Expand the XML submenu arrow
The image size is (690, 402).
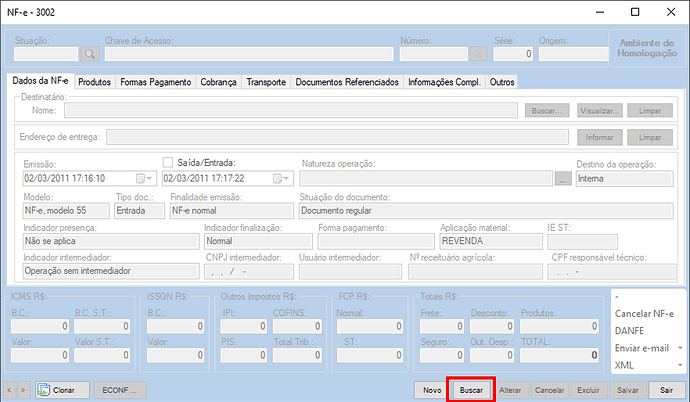[680, 365]
